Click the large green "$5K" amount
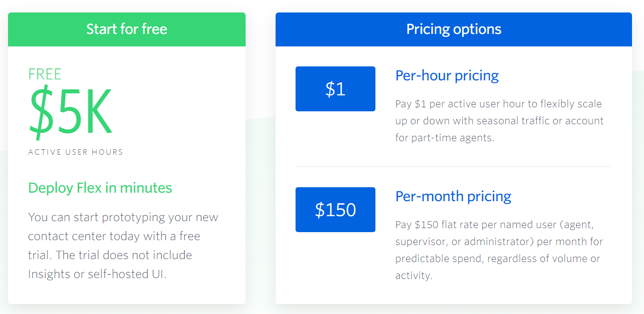Viewport: 644px width, 314px height. [x=70, y=113]
